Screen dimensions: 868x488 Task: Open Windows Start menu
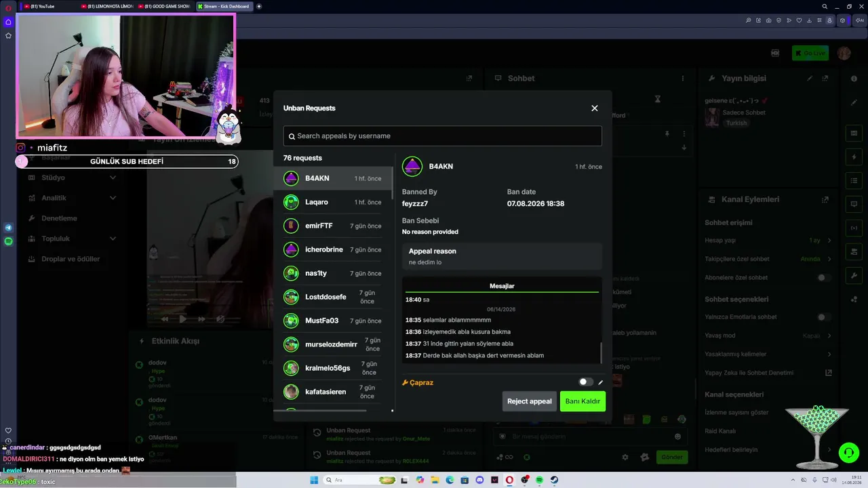coord(314,480)
